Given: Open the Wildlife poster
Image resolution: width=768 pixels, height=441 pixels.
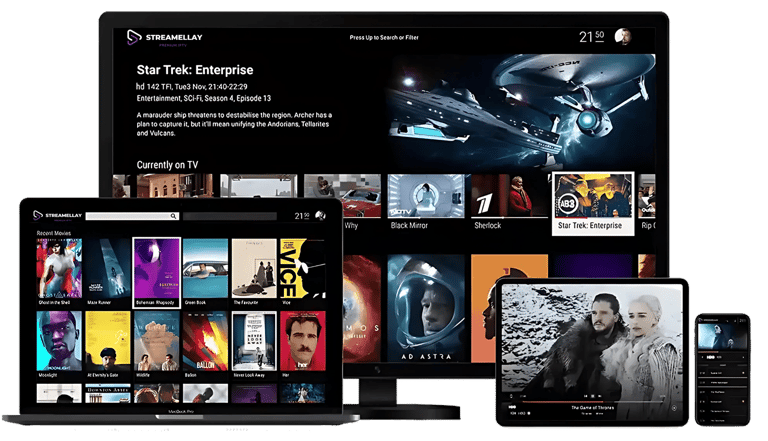Looking at the screenshot, I should click(157, 341).
